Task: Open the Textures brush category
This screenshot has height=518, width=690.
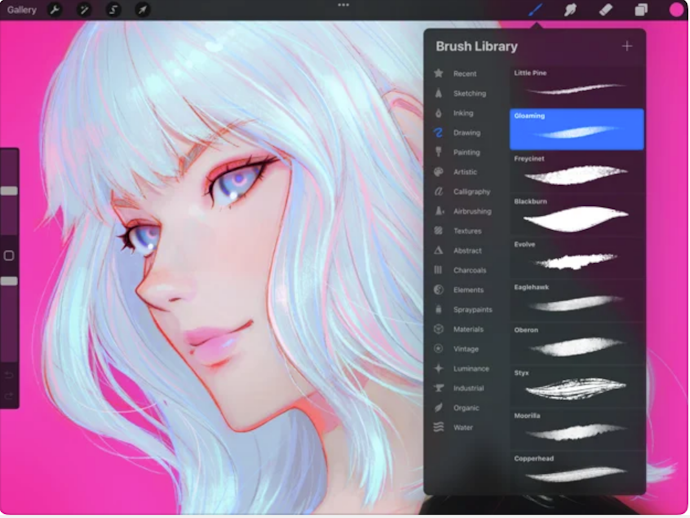Action: [x=466, y=231]
